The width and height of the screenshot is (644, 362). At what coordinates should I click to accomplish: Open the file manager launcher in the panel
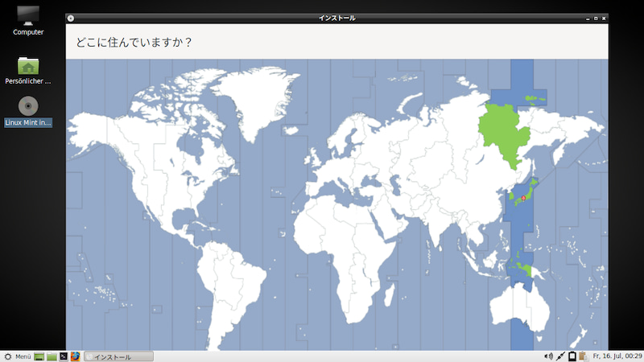[x=52, y=356]
